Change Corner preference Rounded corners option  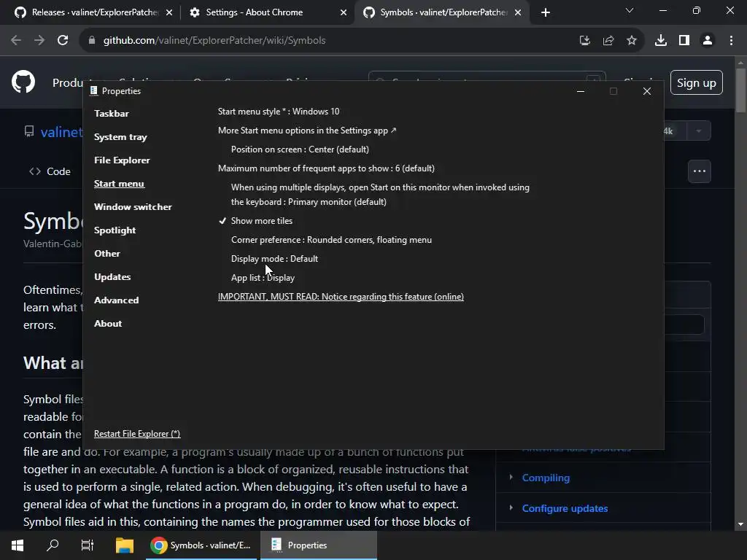coord(332,240)
